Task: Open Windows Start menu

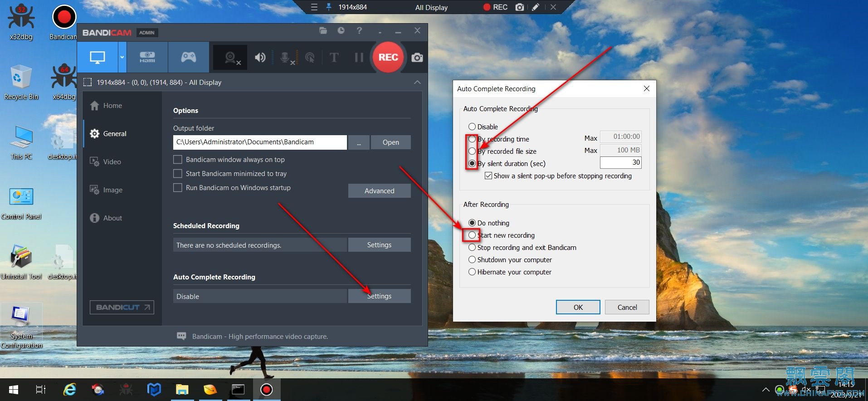Action: 13,390
